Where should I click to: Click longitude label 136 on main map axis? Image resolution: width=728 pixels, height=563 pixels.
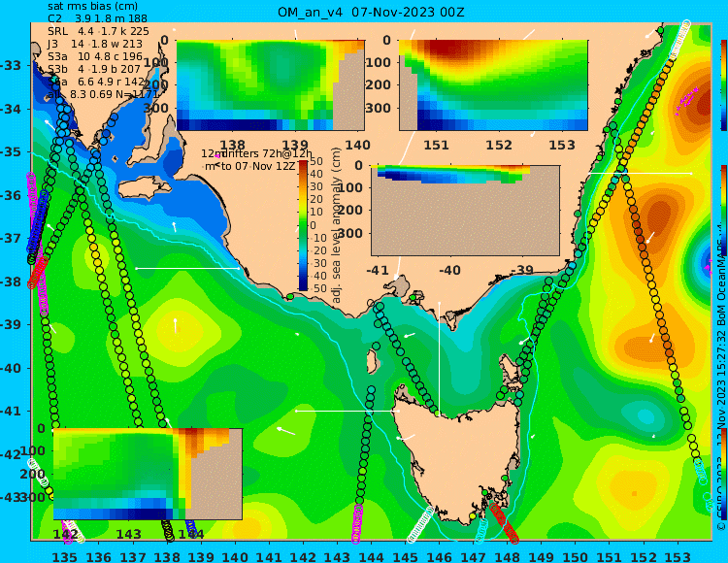(99, 557)
